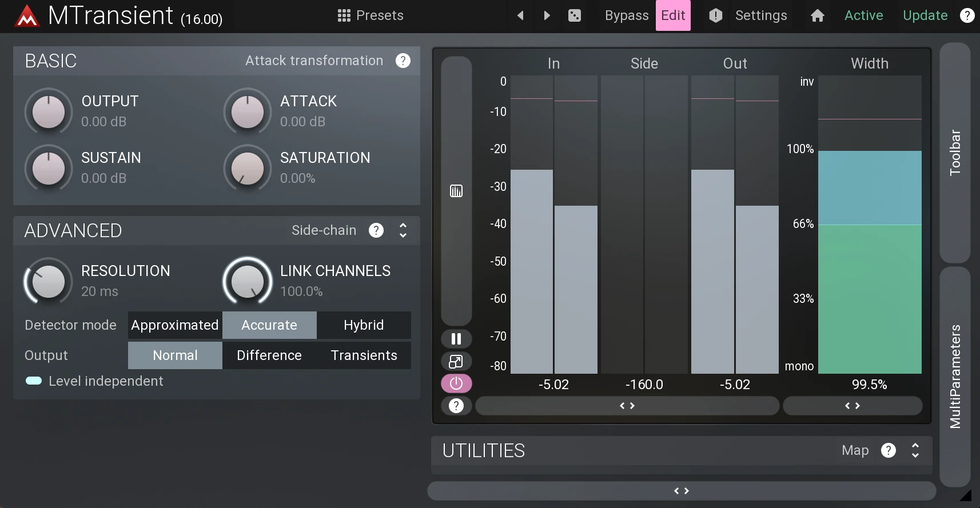The width and height of the screenshot is (980, 508).
Task: Click the Width meter 99.5% readout
Action: (x=869, y=385)
